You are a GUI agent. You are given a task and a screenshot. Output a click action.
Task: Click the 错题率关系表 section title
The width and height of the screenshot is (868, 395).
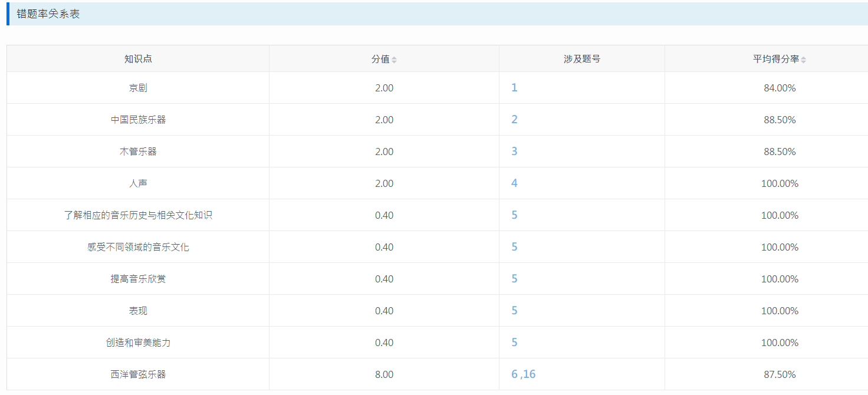48,14
